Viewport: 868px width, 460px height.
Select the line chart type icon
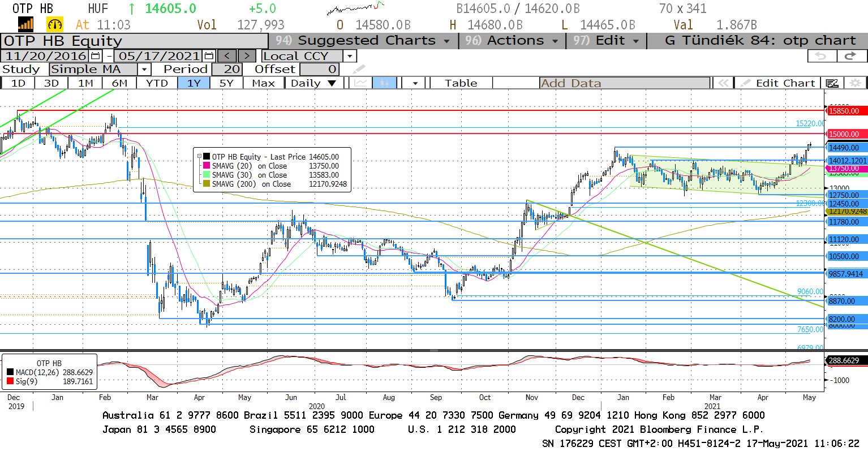pos(360,83)
